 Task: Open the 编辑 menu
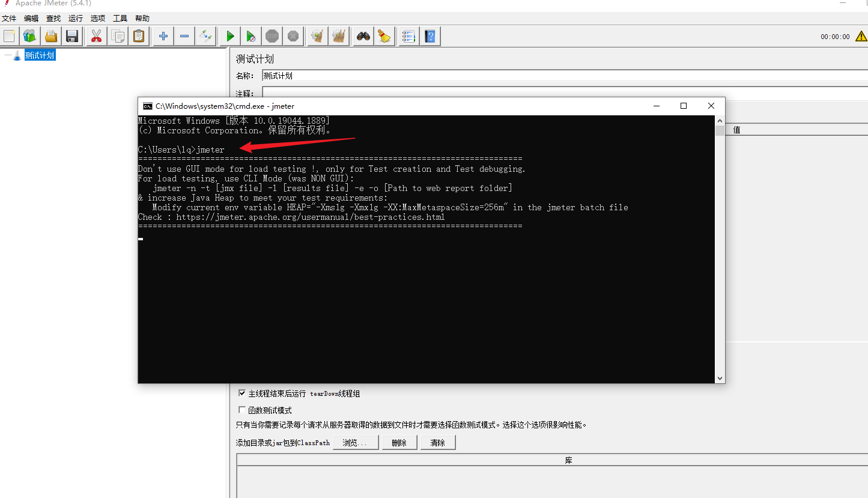[x=31, y=19]
